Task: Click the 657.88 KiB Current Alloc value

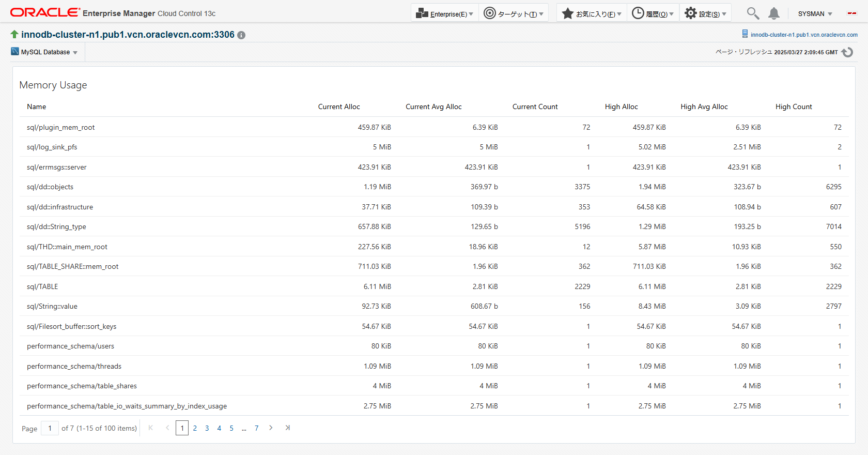Action: [375, 227]
